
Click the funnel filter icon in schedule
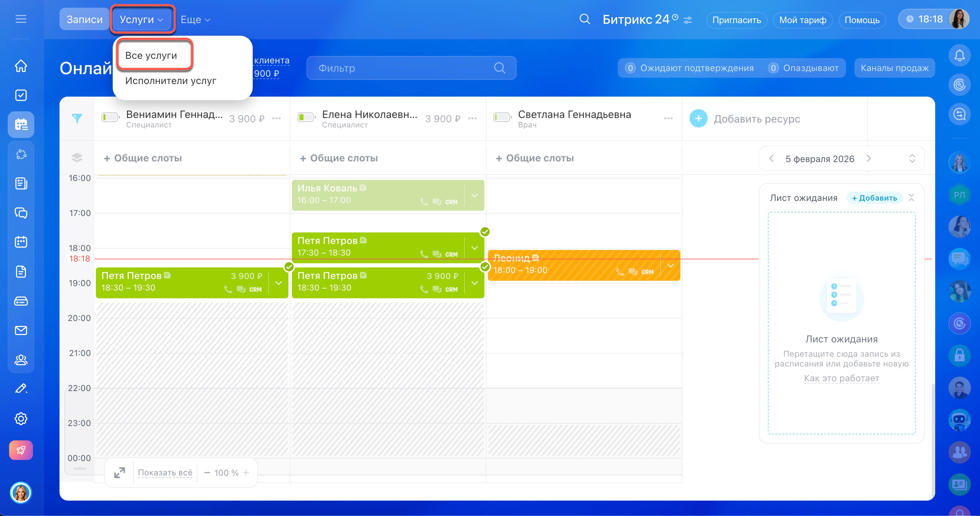pos(77,118)
